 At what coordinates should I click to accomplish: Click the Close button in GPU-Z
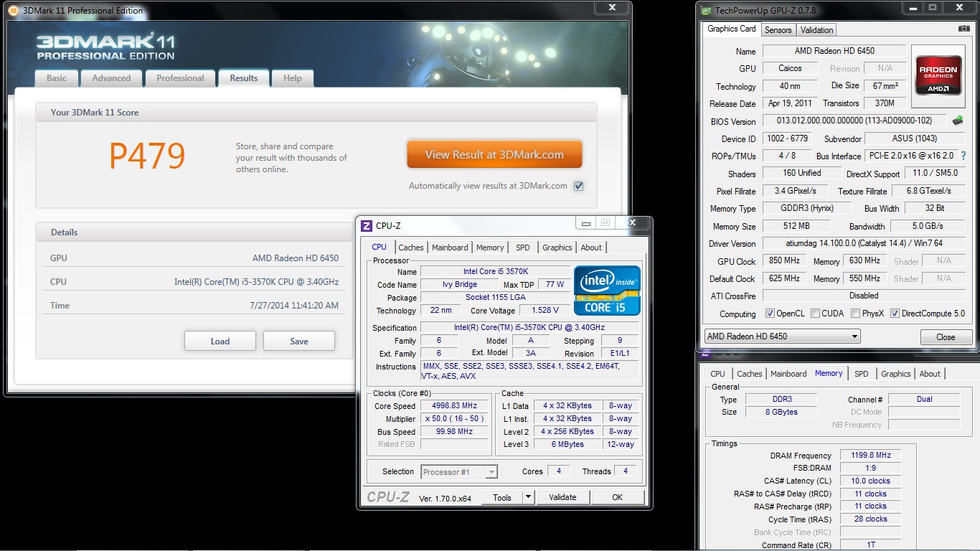click(946, 336)
